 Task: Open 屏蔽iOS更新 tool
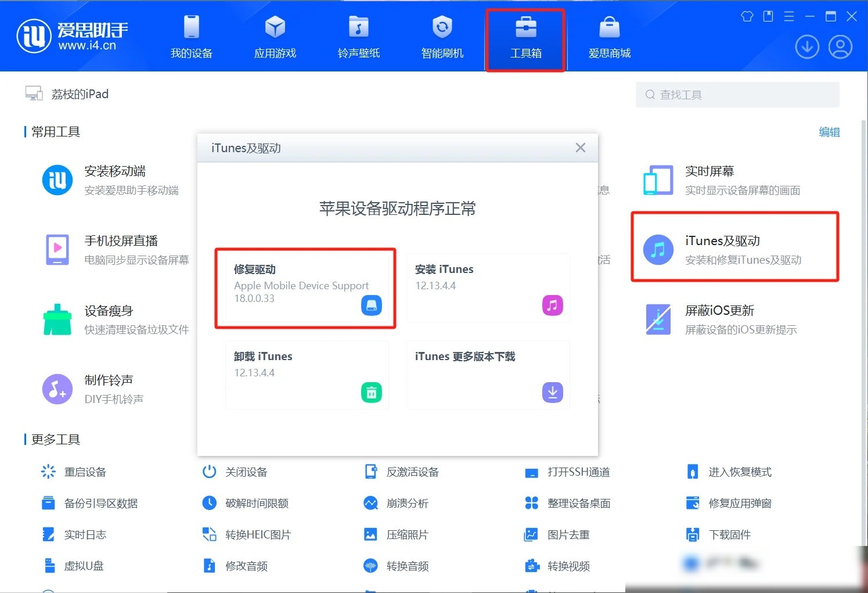720,319
